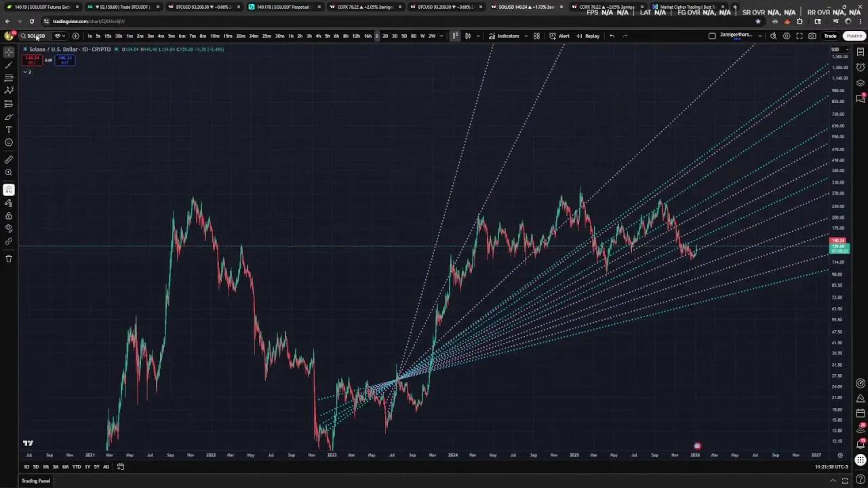
Task: Take a chart snapshot with camera icon
Action: point(812,36)
